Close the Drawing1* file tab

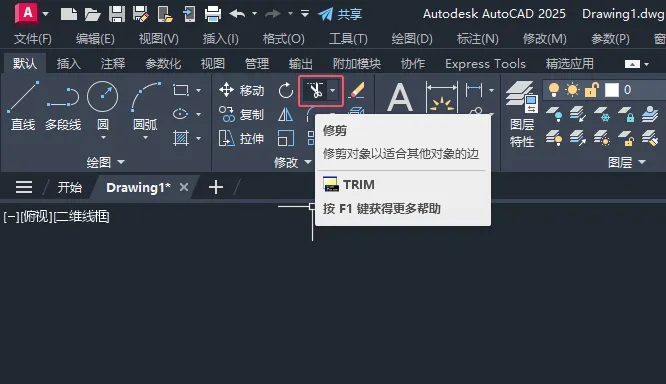183,187
